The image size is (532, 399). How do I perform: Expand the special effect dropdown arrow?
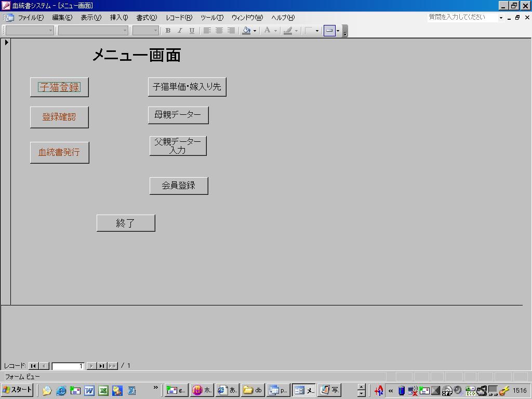pyautogui.click(x=338, y=31)
